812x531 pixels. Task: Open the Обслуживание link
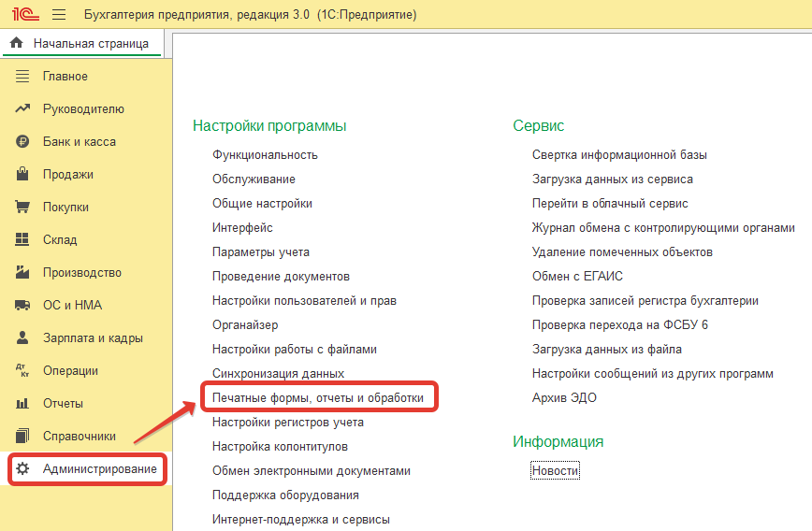click(254, 179)
